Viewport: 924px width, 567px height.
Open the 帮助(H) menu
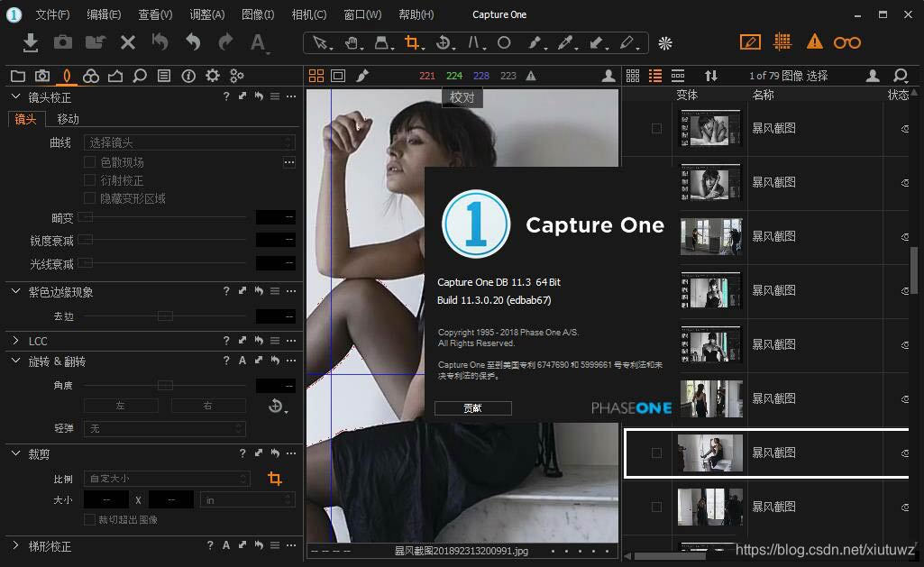(416, 14)
